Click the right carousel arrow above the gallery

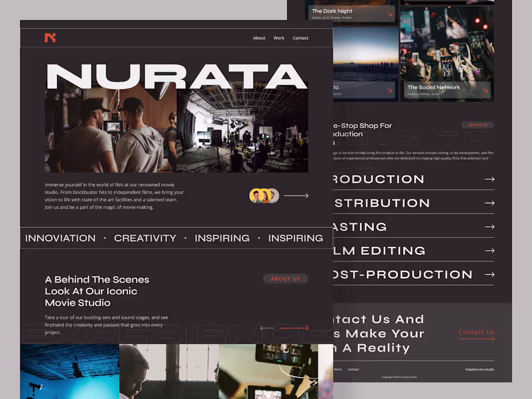pyautogui.click(x=294, y=328)
